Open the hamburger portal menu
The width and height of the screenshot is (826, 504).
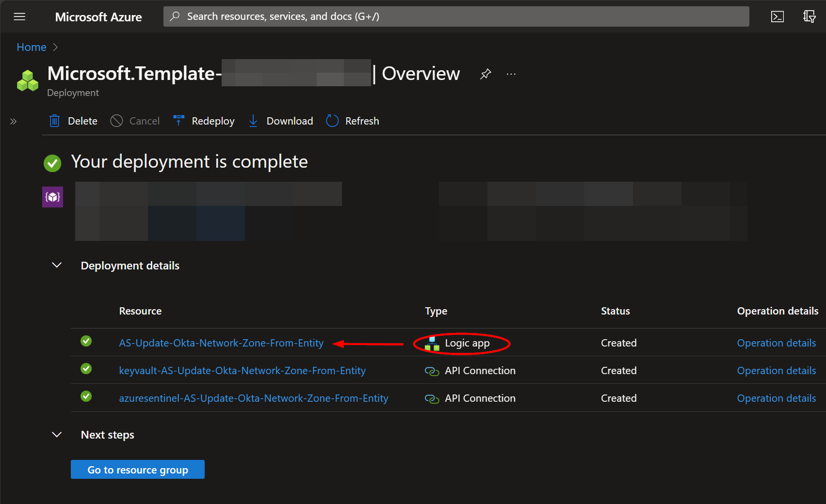[19, 16]
